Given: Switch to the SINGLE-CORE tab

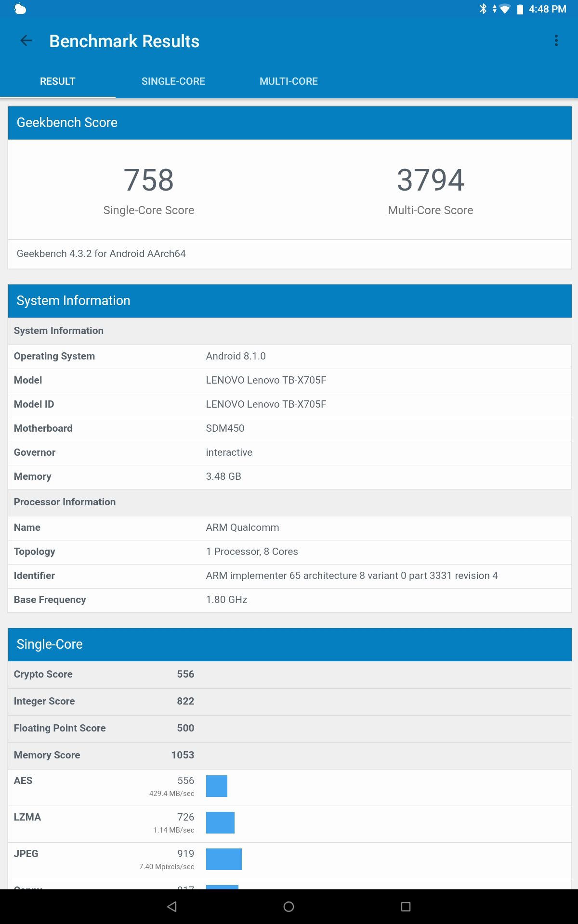Looking at the screenshot, I should (173, 81).
